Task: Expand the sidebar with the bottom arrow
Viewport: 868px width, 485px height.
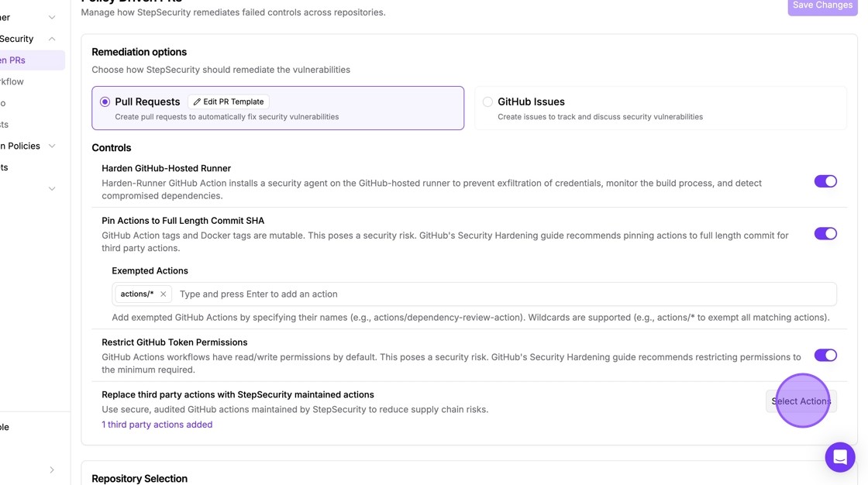Action: pos(51,470)
